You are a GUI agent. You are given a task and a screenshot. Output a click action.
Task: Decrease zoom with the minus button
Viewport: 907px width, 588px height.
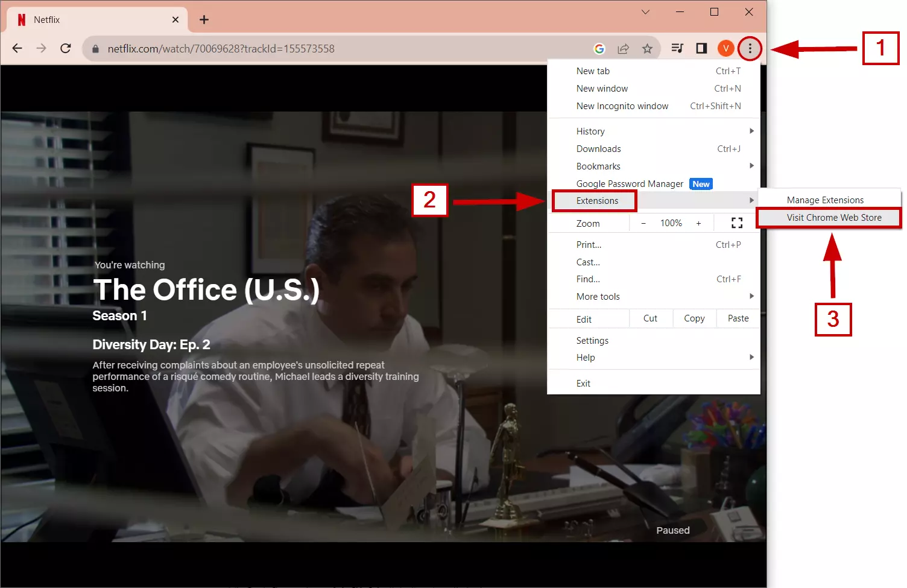[x=643, y=223]
